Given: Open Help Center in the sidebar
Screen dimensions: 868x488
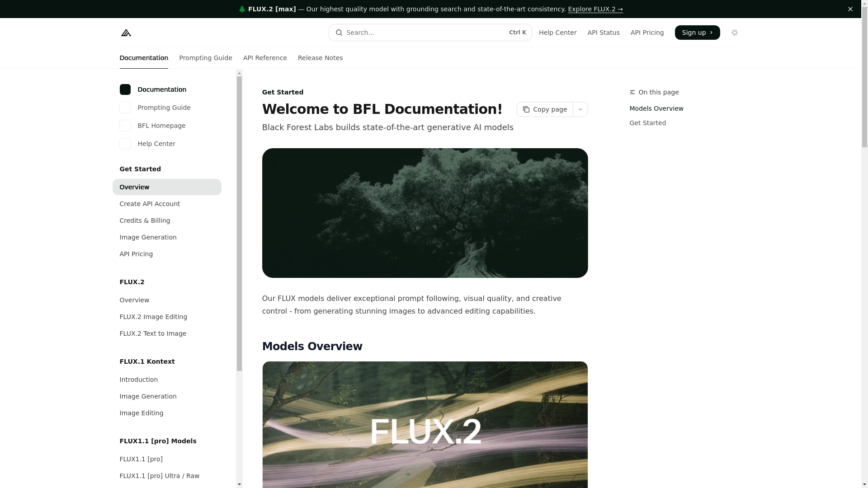Looking at the screenshot, I should [x=156, y=144].
